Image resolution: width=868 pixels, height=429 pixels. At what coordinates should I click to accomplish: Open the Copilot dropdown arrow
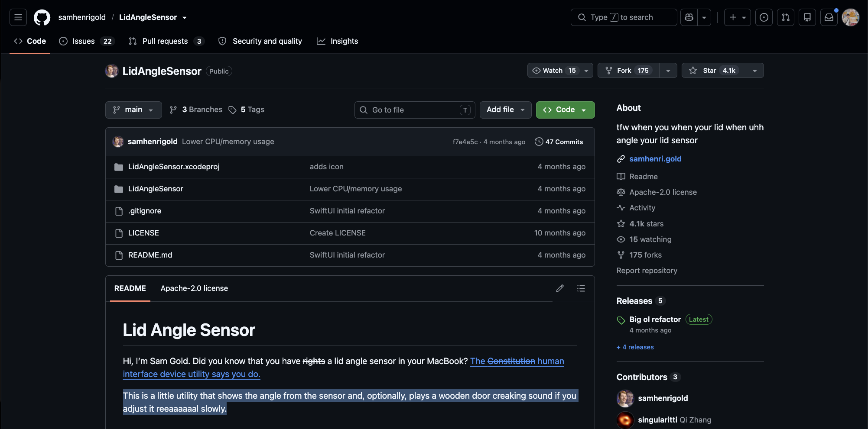(x=704, y=17)
